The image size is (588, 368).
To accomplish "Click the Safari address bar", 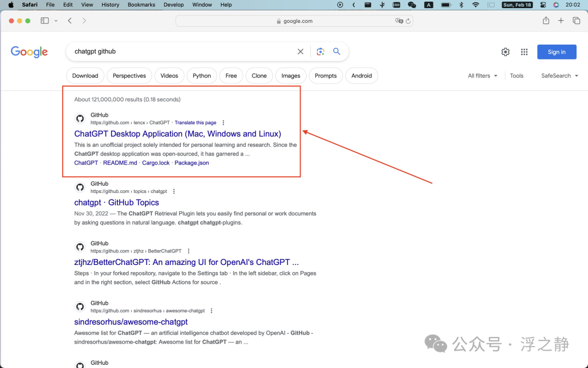I will (295, 21).
